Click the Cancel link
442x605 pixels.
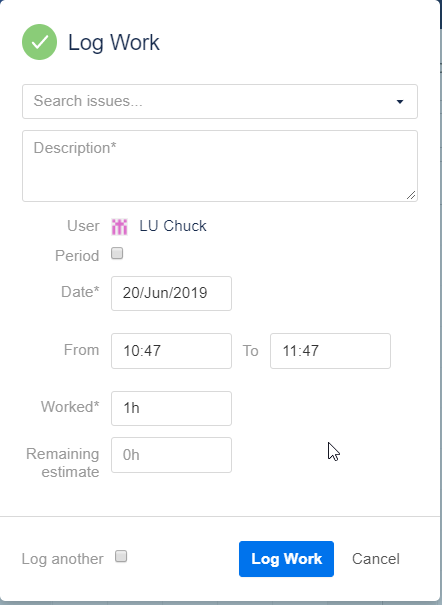tap(376, 559)
